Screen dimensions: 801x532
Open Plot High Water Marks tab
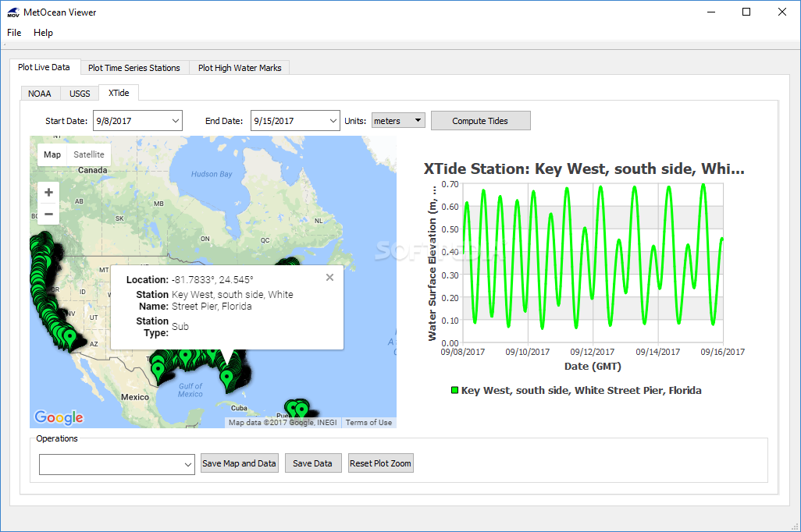240,68
